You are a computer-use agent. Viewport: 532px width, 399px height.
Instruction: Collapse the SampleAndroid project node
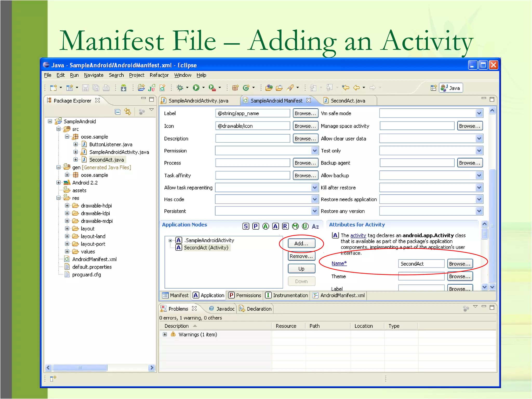[50, 121]
